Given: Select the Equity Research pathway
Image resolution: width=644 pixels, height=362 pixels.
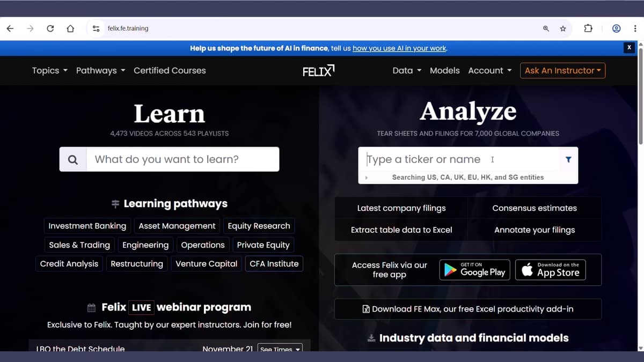Looking at the screenshot, I should click(x=259, y=226).
